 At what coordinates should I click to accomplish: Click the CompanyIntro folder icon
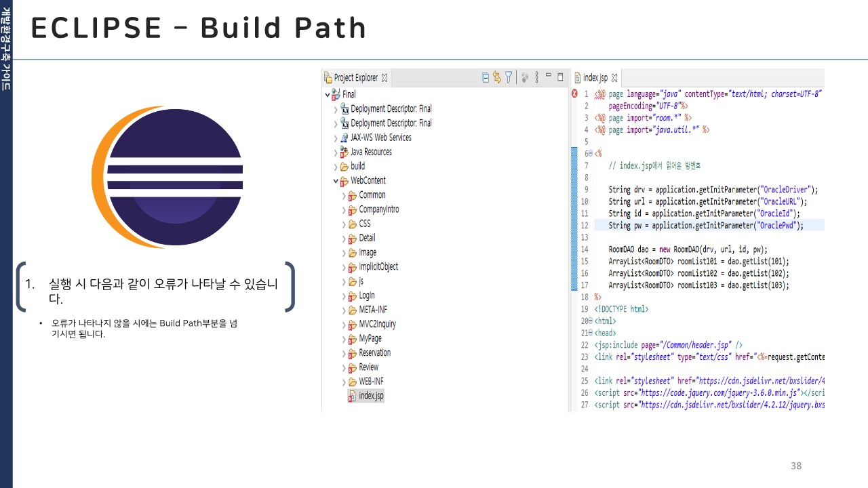coord(353,209)
